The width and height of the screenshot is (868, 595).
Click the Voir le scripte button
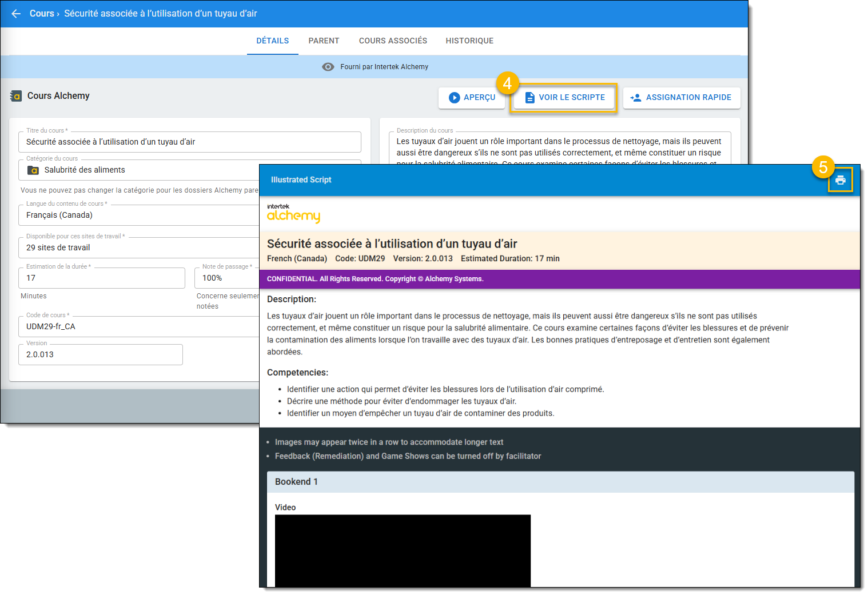pos(564,98)
